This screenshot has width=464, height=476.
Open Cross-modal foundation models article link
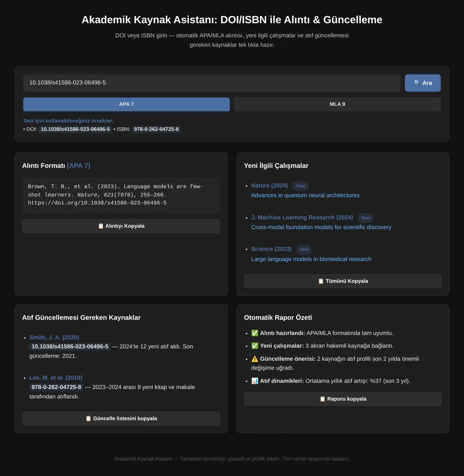point(321,227)
